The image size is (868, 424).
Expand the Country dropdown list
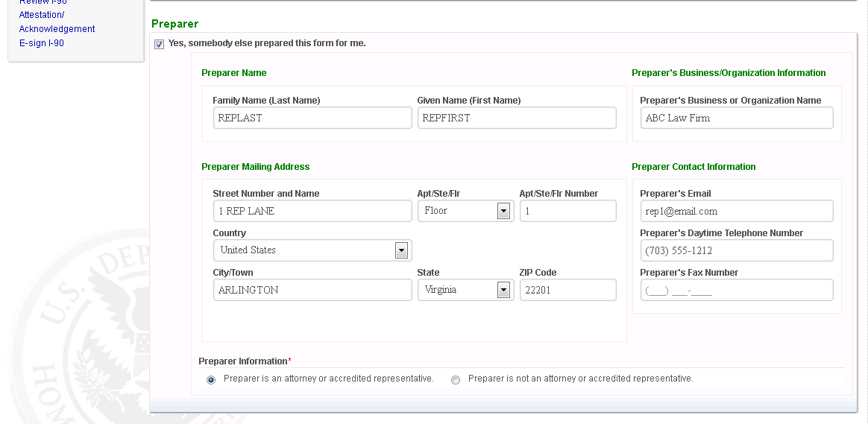401,250
